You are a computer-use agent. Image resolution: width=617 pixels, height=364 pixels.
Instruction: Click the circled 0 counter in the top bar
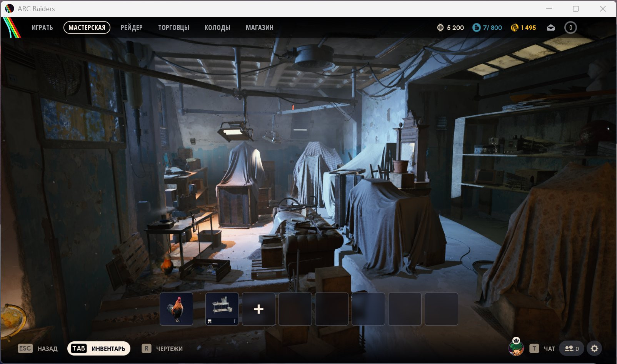pos(570,28)
